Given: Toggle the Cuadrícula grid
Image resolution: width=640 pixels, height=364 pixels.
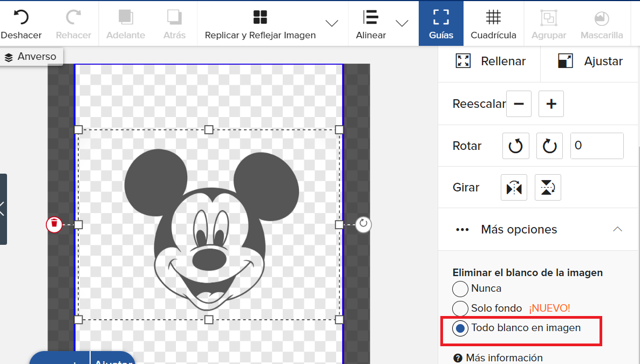Looking at the screenshot, I should click(x=493, y=24).
